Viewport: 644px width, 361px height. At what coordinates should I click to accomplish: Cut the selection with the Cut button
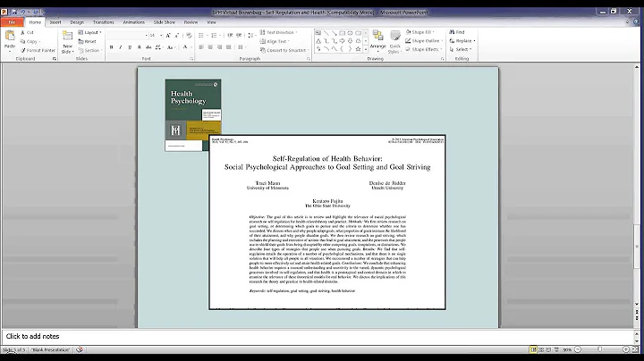27,32
